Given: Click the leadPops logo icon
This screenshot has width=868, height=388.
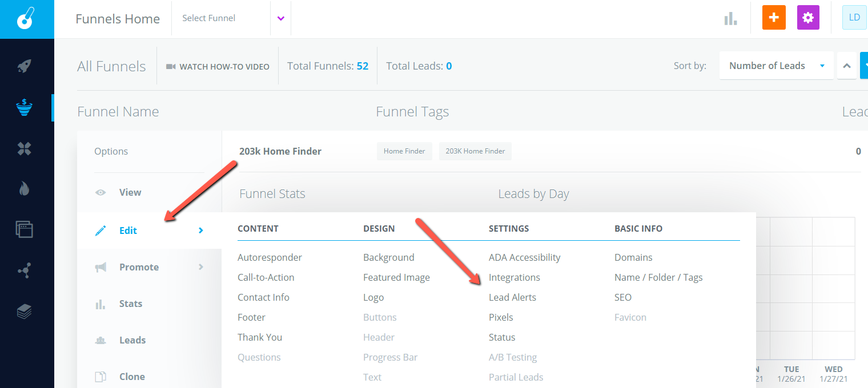Looking at the screenshot, I should tap(26, 18).
